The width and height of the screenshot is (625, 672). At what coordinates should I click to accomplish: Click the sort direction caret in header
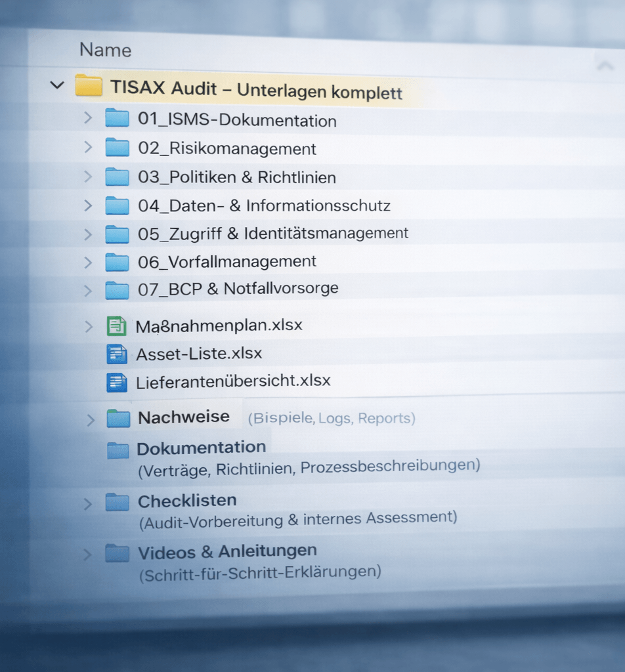pos(605,66)
